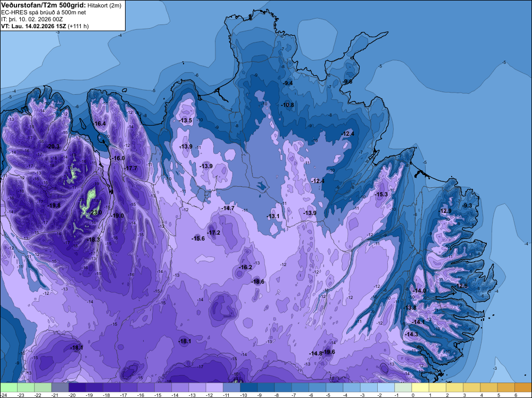The height and width of the screenshot is (398, 532).
Task: Click the -13.1 temperature label
Action: point(273,217)
